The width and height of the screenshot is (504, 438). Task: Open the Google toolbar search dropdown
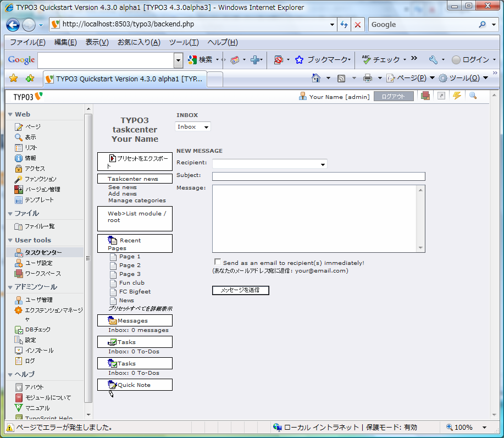click(178, 60)
